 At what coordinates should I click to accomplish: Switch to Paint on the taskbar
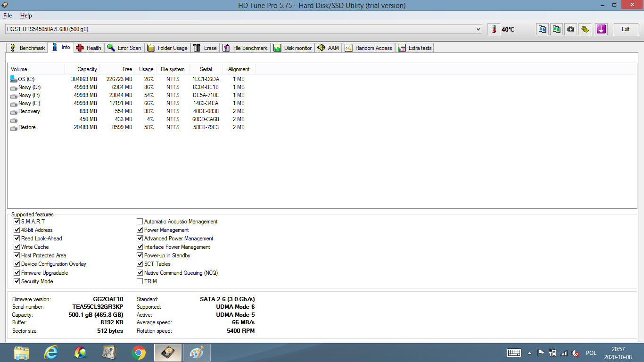(197, 353)
